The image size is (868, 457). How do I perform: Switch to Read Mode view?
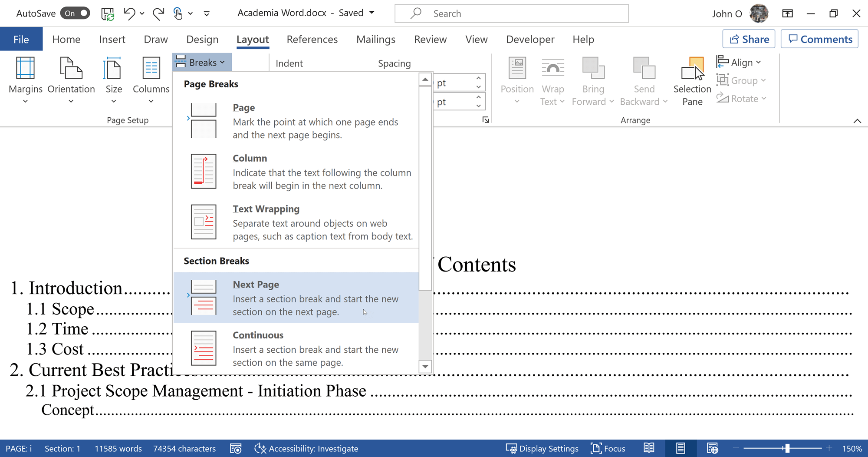click(x=649, y=448)
